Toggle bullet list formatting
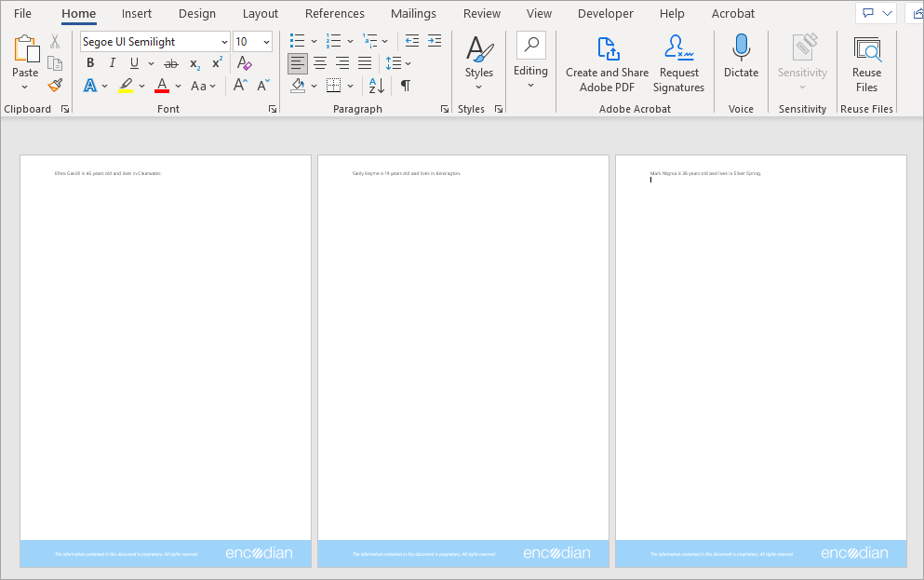The image size is (924, 580). point(298,41)
